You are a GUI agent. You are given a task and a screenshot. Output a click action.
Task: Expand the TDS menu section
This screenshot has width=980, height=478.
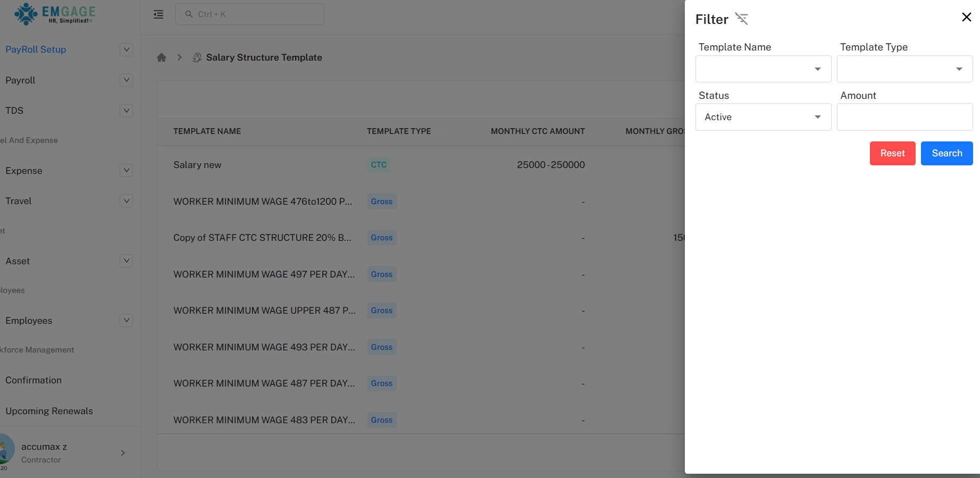coord(126,111)
